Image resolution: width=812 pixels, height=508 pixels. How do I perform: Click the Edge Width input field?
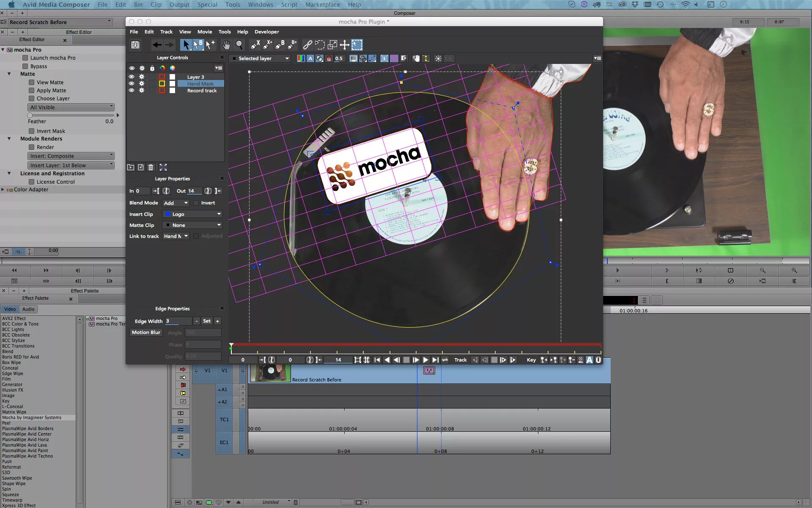(x=178, y=321)
